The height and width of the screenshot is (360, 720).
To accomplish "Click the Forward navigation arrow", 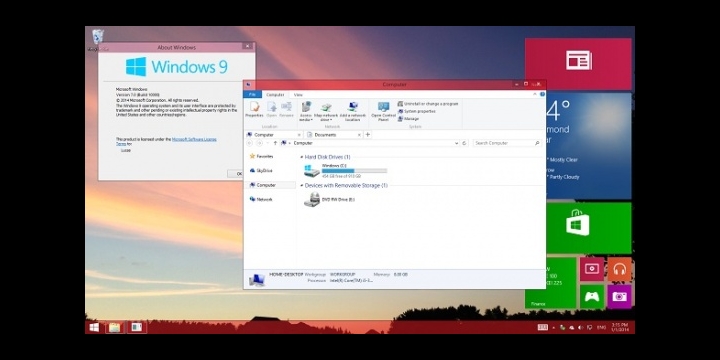I will pos(259,143).
